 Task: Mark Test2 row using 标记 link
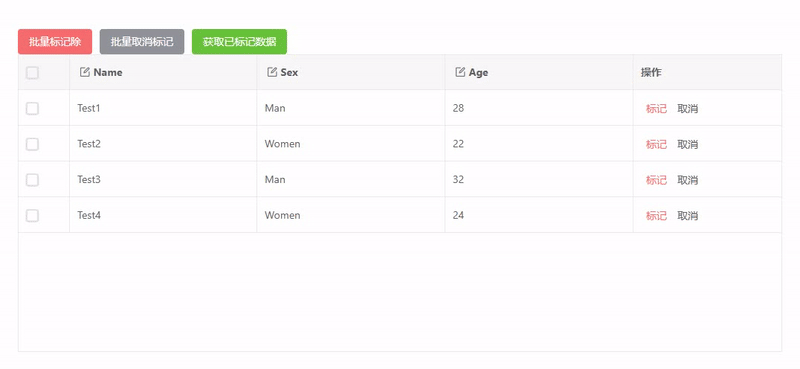[656, 144]
